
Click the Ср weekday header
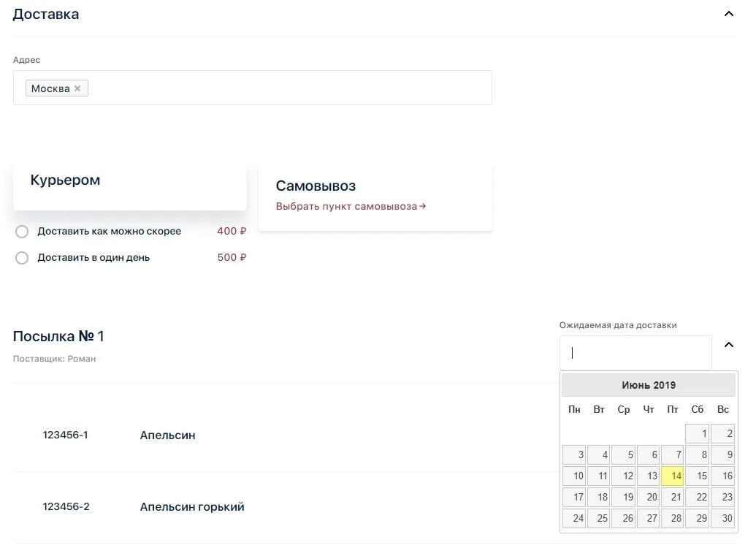coord(623,410)
